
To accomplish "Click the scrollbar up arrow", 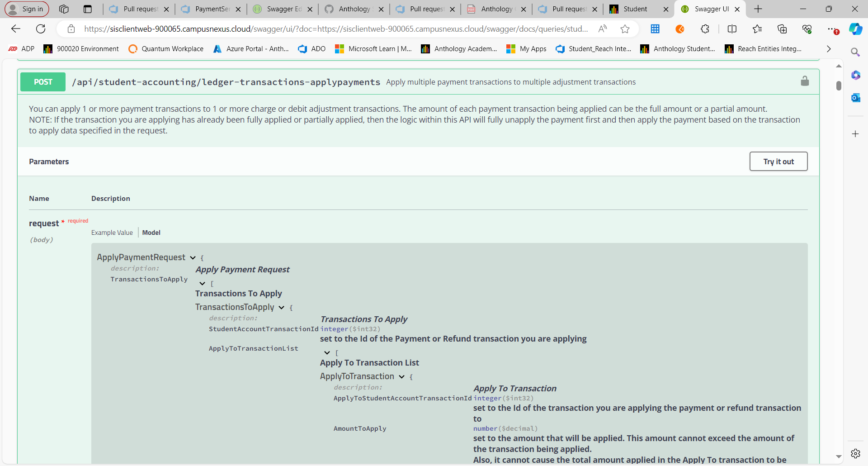I will pyautogui.click(x=839, y=66).
